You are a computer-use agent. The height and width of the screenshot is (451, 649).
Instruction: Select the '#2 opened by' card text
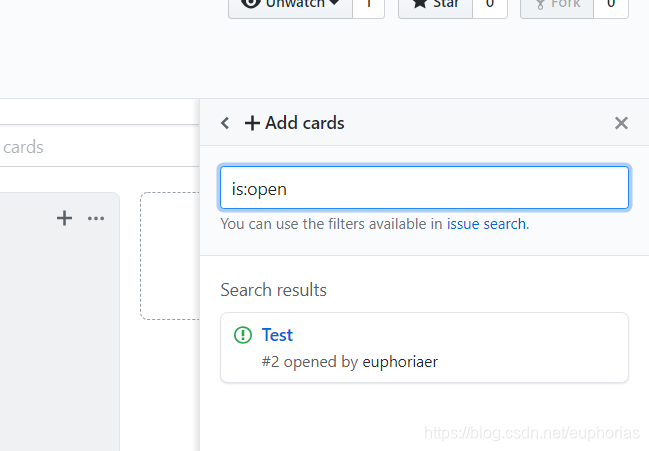coord(309,362)
